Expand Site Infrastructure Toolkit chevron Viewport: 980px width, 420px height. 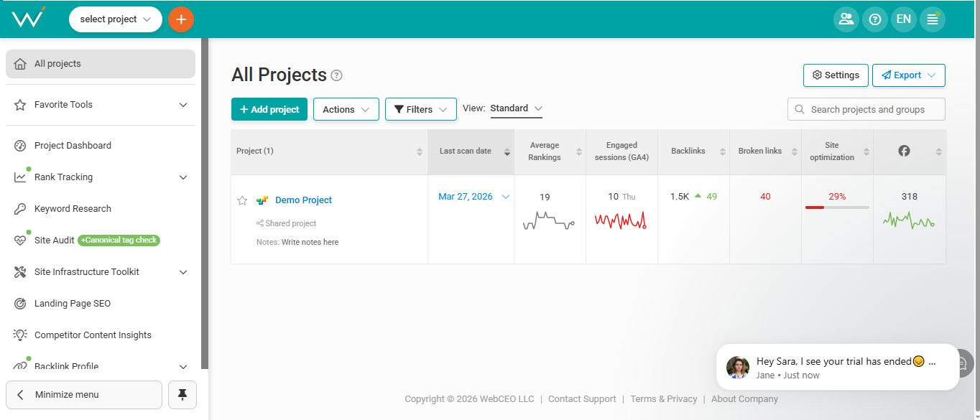tap(183, 272)
